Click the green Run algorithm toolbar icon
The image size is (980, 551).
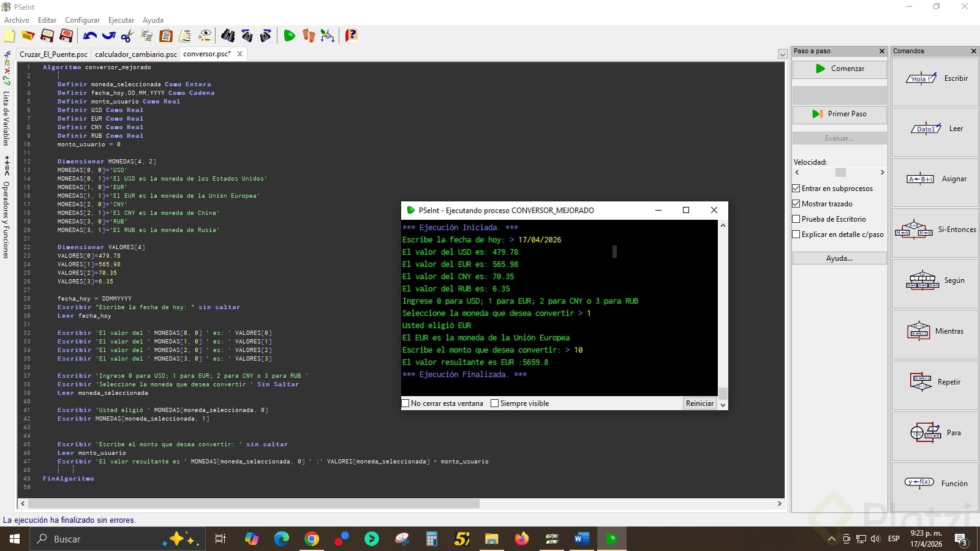(290, 36)
